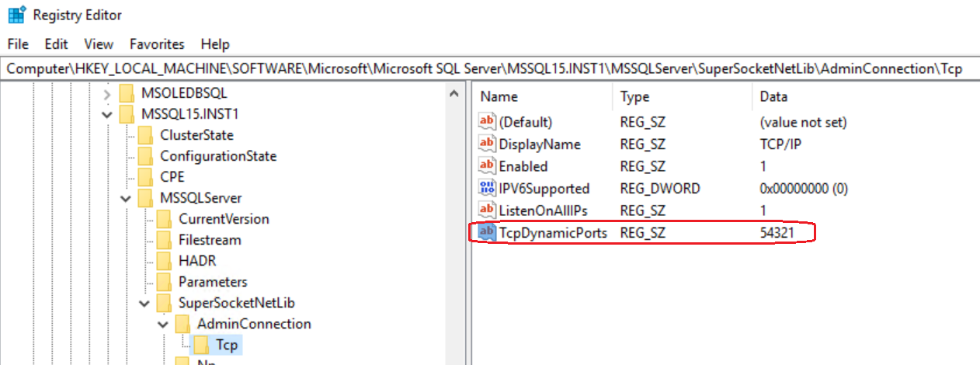
Task: Select the MSSQLServer folder icon
Action: tap(146, 198)
